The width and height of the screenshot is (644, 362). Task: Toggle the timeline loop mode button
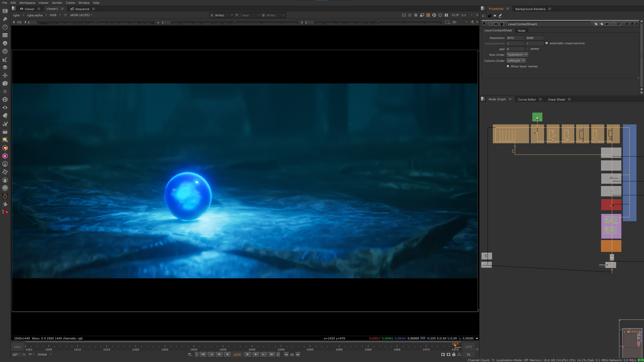click(x=190, y=354)
